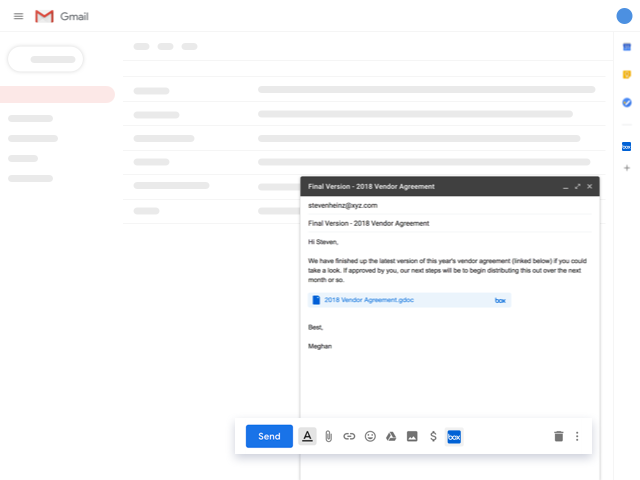Click the Send button
Screen dimensions: 640x480
tap(269, 436)
